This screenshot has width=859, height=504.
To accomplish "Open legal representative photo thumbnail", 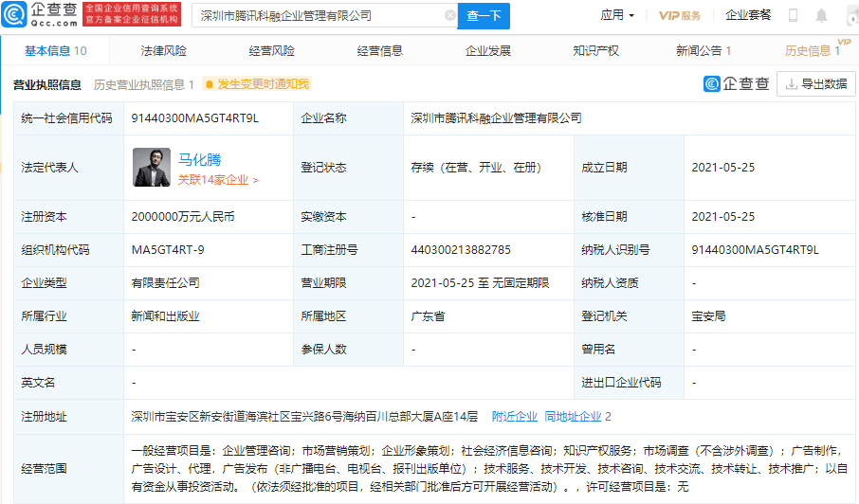I will click(x=151, y=168).
